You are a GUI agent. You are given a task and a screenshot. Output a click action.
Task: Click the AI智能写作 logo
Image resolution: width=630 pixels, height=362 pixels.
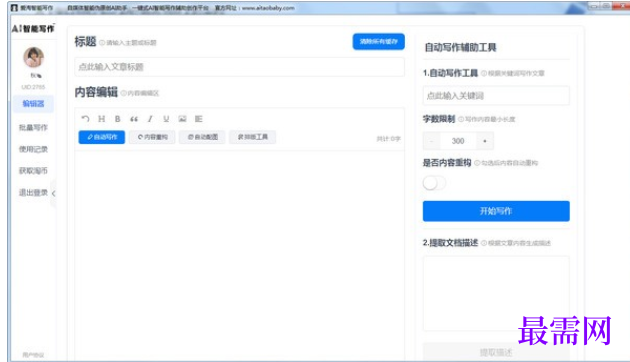click(33, 29)
